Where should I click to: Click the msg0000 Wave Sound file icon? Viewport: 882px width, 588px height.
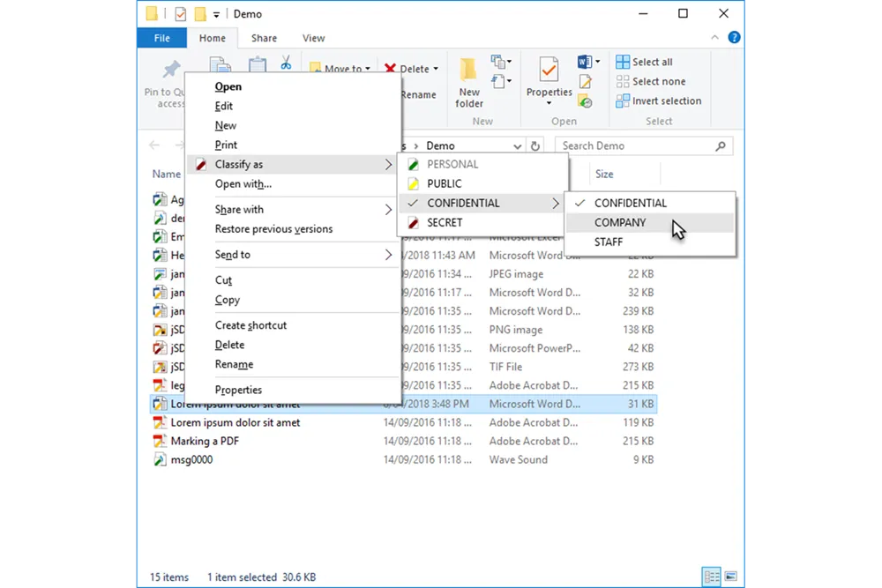pyautogui.click(x=160, y=459)
